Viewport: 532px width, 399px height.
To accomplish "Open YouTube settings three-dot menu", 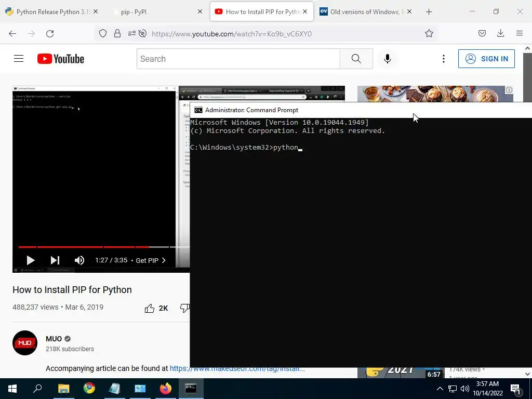I will click(444, 59).
